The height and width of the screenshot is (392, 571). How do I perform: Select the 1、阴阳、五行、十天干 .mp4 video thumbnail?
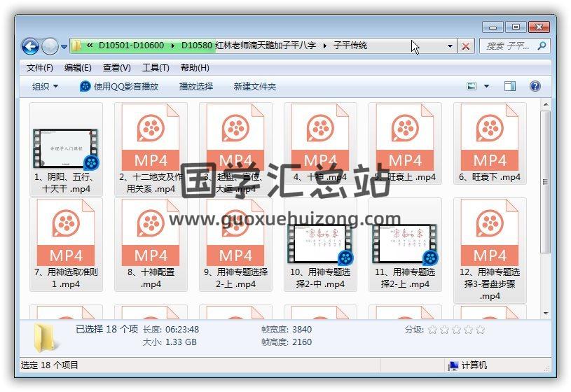coord(65,148)
